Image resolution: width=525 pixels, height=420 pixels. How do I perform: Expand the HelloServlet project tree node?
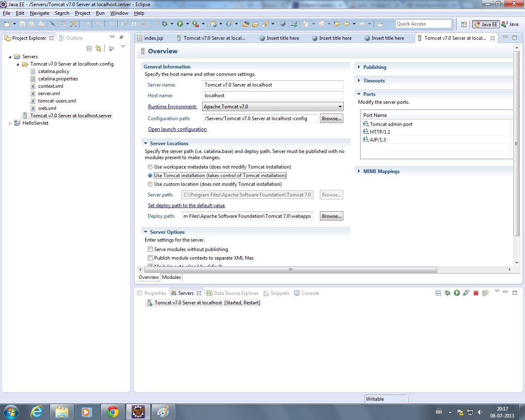point(10,123)
